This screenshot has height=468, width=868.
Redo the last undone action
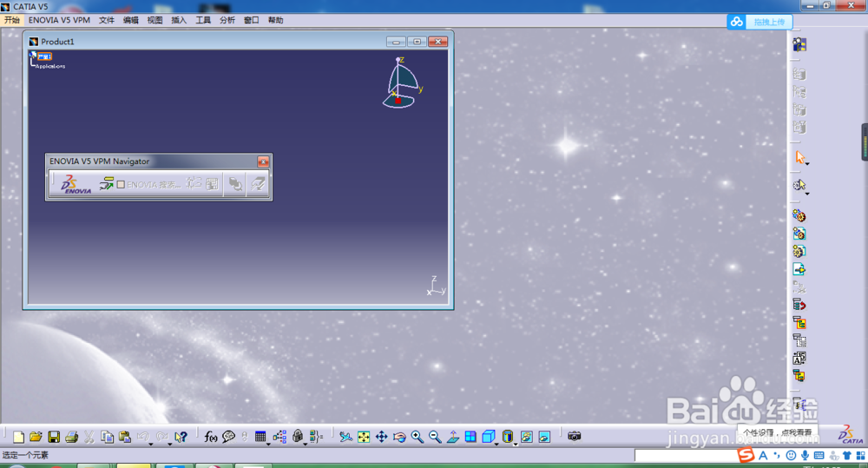(x=161, y=437)
